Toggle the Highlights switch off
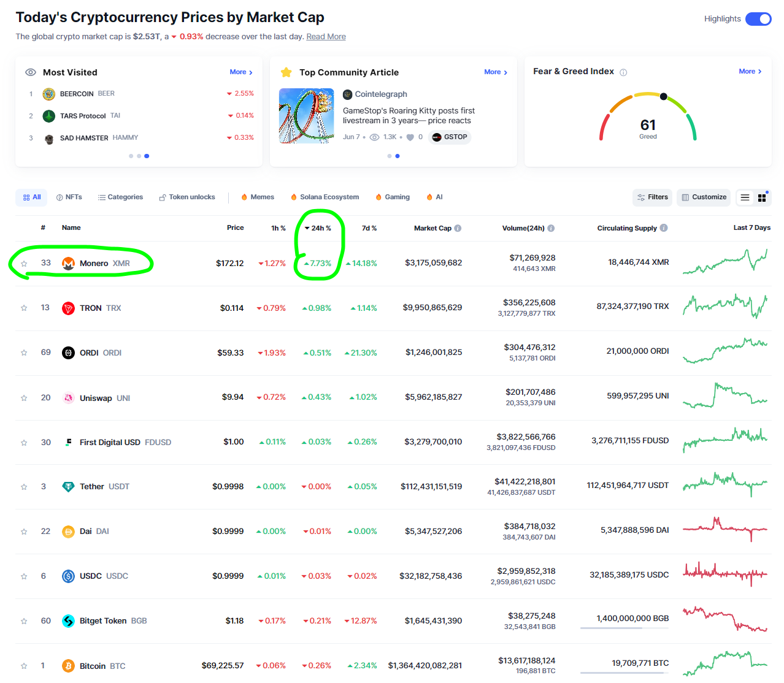Screen dimensions: 784x683 758,19
